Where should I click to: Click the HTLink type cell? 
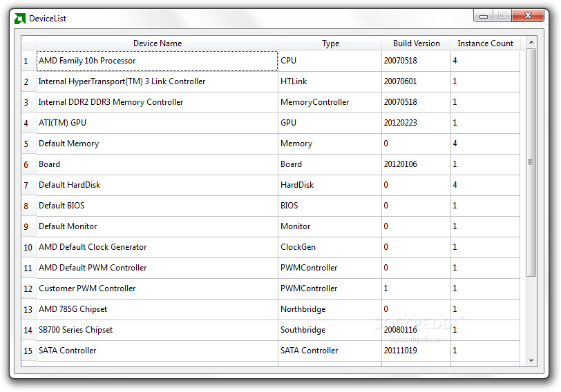click(x=330, y=81)
